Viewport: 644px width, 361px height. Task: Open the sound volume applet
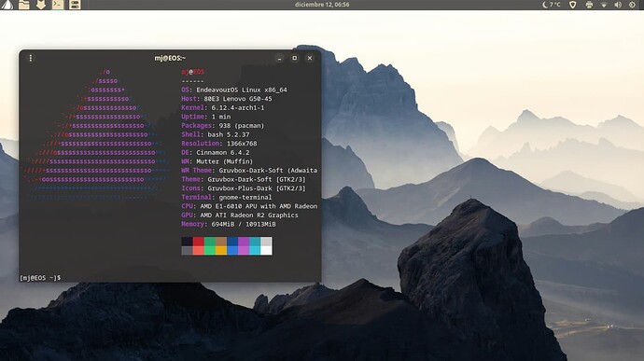(x=618, y=5)
